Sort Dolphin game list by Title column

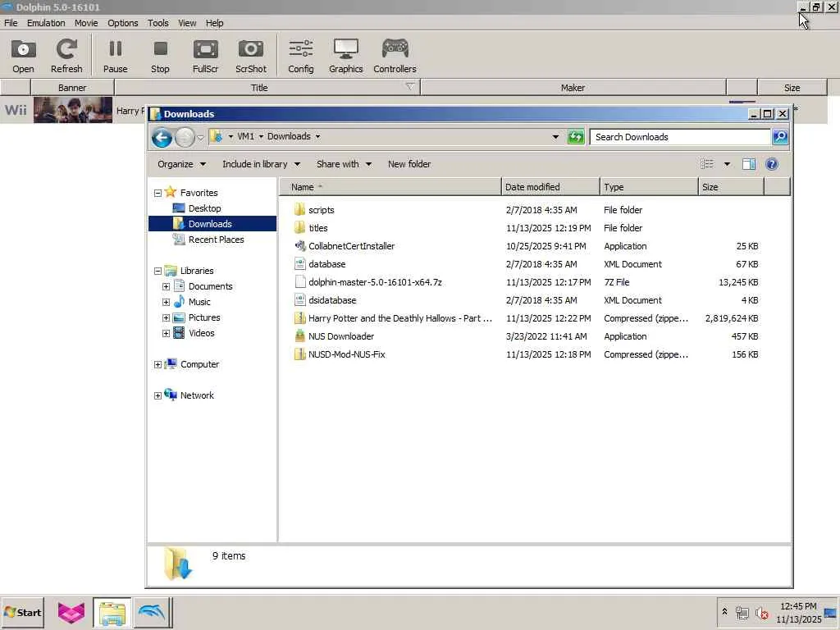click(267, 87)
